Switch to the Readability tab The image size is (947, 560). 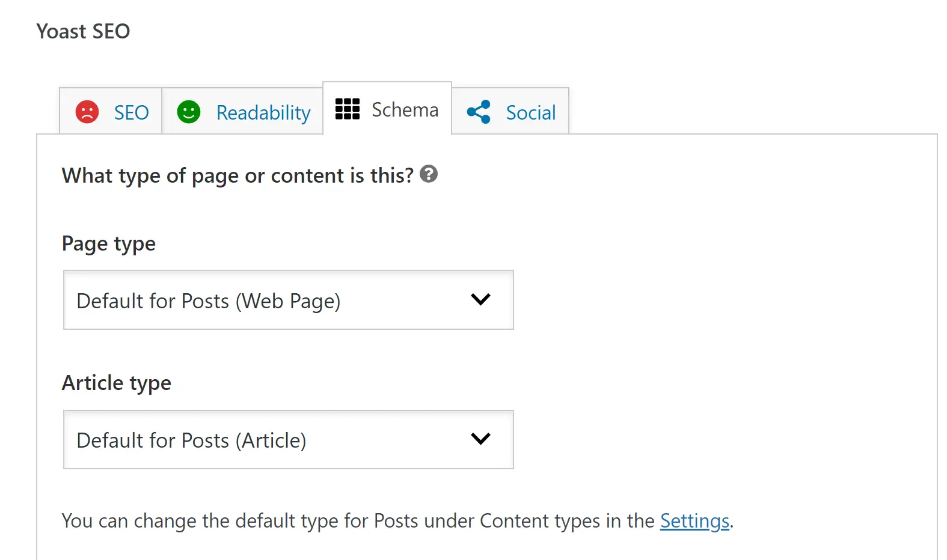243,112
